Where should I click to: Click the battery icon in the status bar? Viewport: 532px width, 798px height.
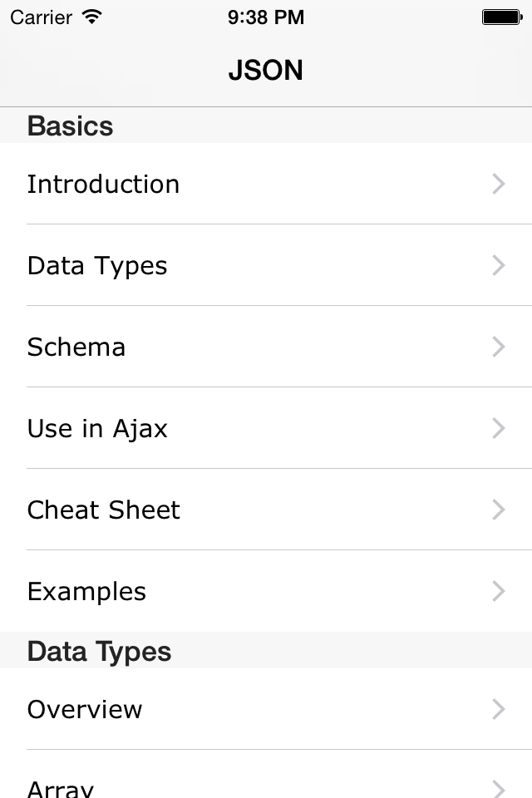(x=501, y=17)
